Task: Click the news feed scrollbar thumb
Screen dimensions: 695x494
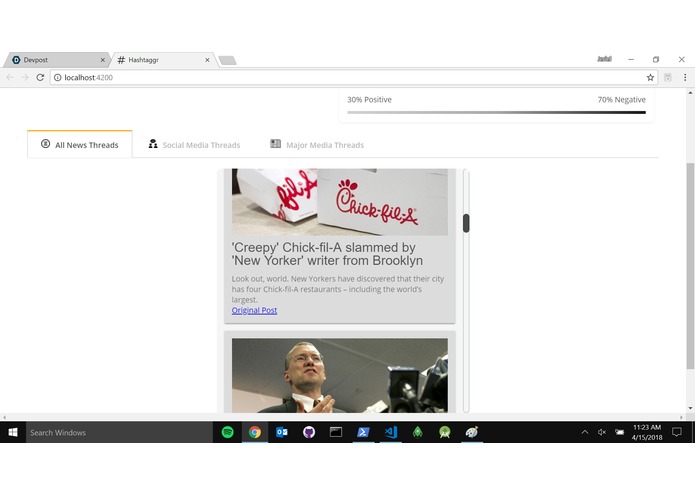Action: 466,223
